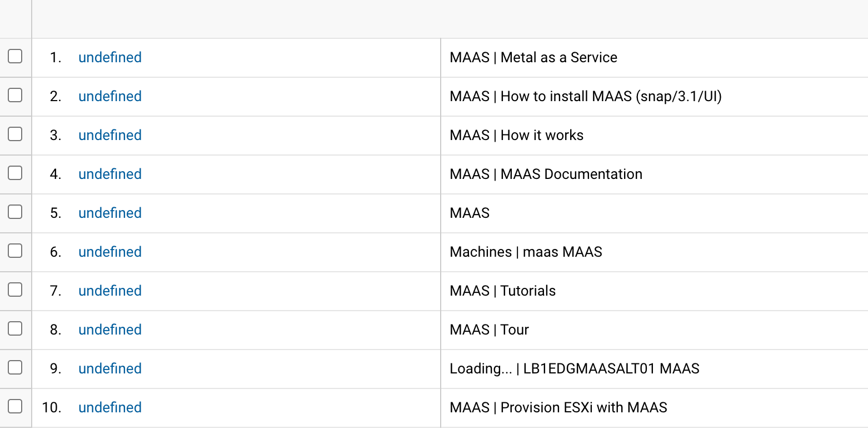Viewport: 868px width, 439px height.
Task: Select the MAAS | Tutorials row
Action: tap(502, 291)
